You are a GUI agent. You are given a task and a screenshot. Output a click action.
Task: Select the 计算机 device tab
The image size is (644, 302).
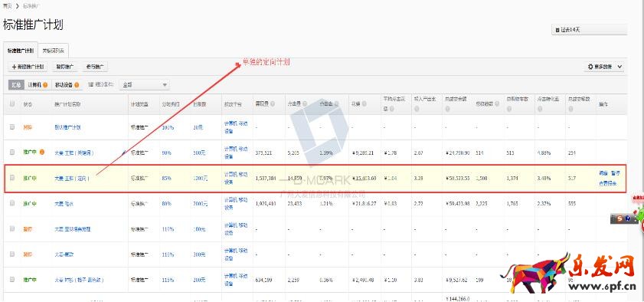point(38,84)
